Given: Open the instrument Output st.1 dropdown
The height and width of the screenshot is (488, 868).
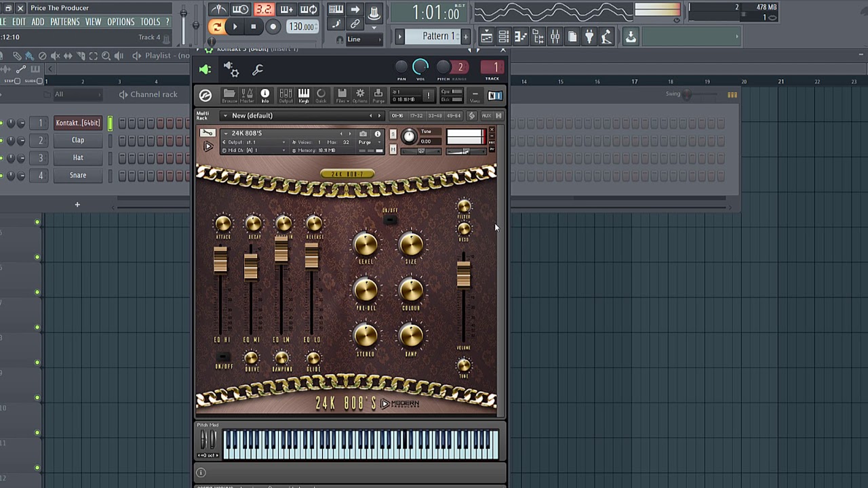Looking at the screenshot, I should (254, 142).
